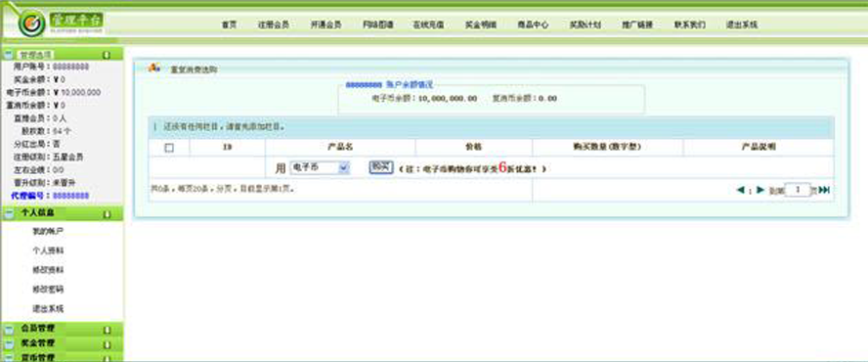Expand the 会员管理 sidebar section arrow
The image size is (868, 362).
(107, 330)
